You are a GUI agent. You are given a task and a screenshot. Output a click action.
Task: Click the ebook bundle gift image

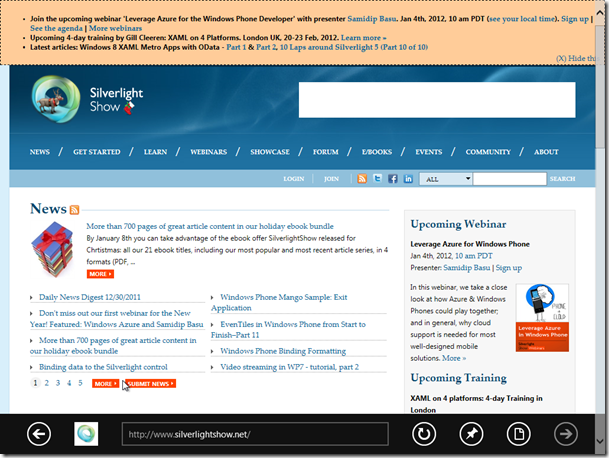coord(52,249)
